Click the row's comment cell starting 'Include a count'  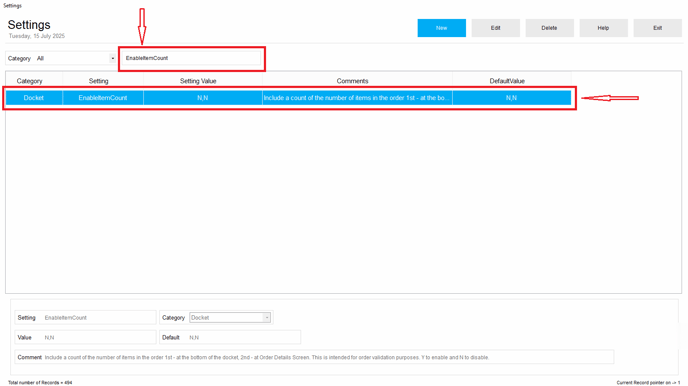coord(357,98)
